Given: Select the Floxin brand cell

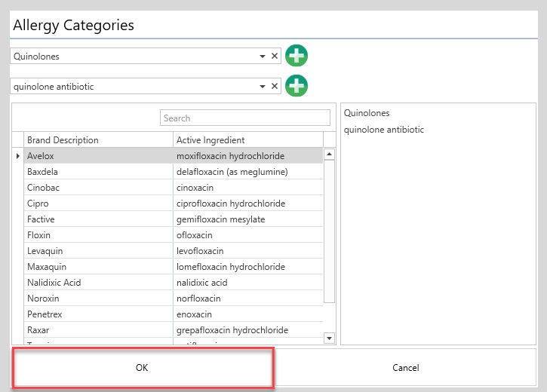Looking at the screenshot, I should 98,235.
